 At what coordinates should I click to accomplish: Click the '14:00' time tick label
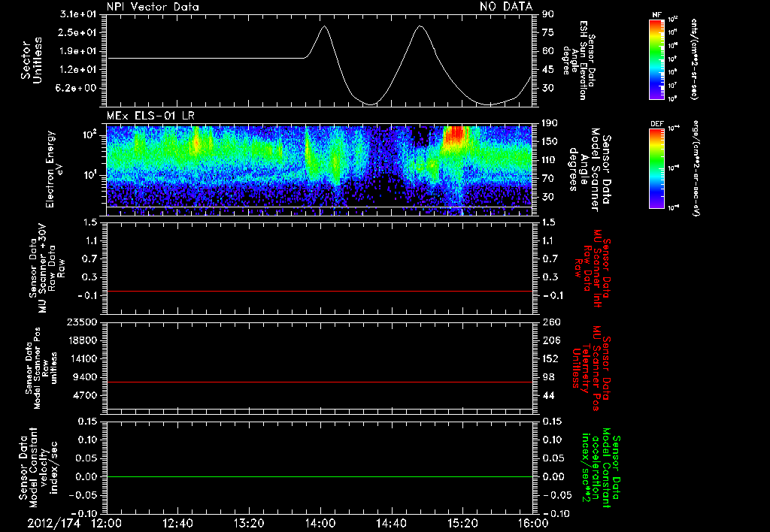(320, 523)
